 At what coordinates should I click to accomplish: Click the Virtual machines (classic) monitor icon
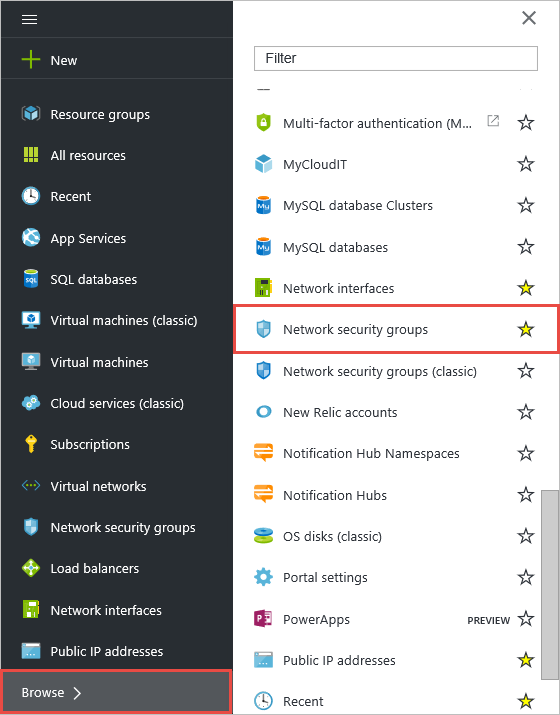(31, 320)
